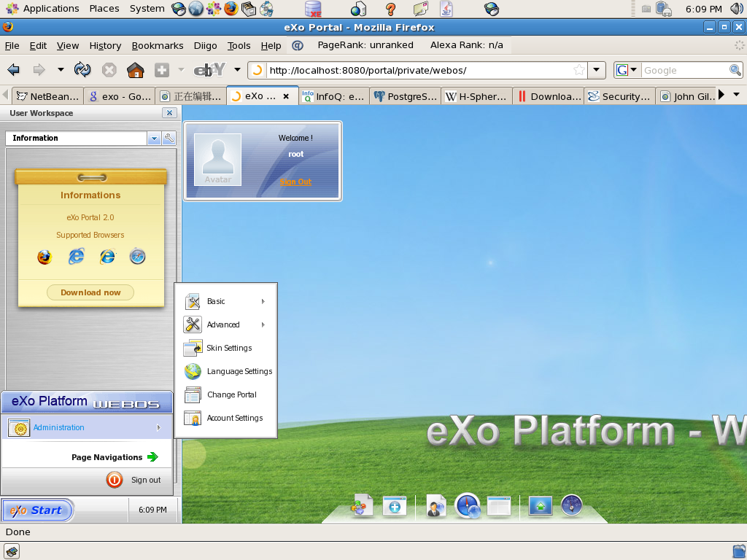Click the reload page toolbar button
The width and height of the screenshot is (747, 560).
pos(83,70)
